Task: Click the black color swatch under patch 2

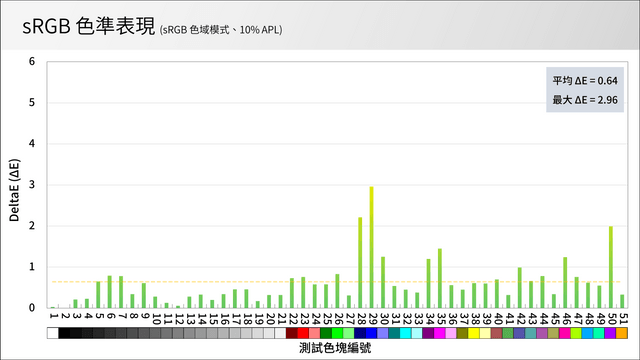Action: pyautogui.click(x=64, y=333)
